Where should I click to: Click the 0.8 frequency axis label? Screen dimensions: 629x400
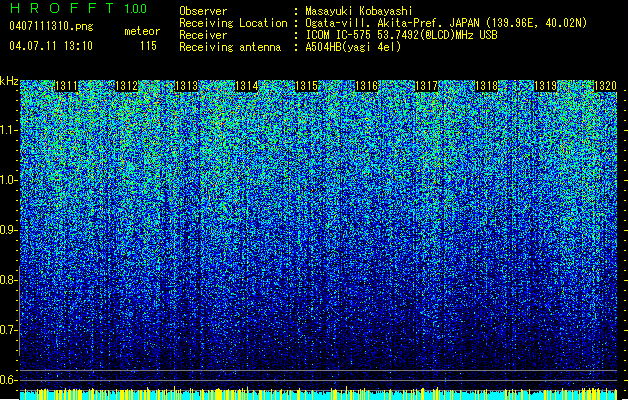(9, 280)
